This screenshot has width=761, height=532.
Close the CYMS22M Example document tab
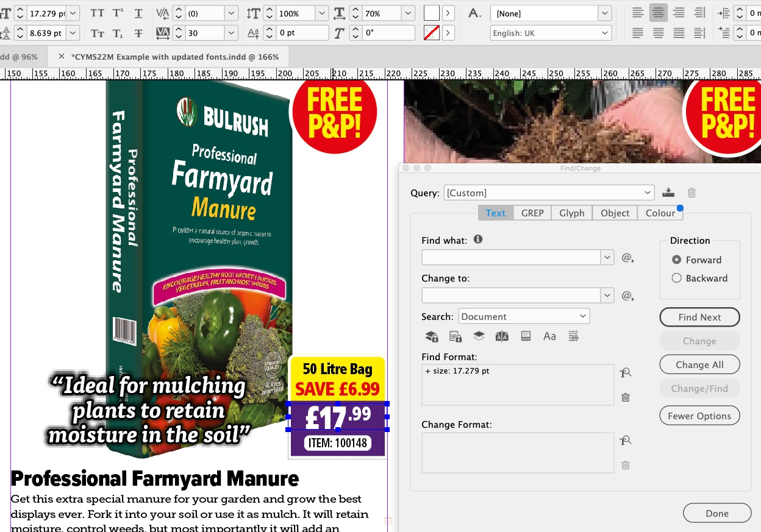[61, 56]
